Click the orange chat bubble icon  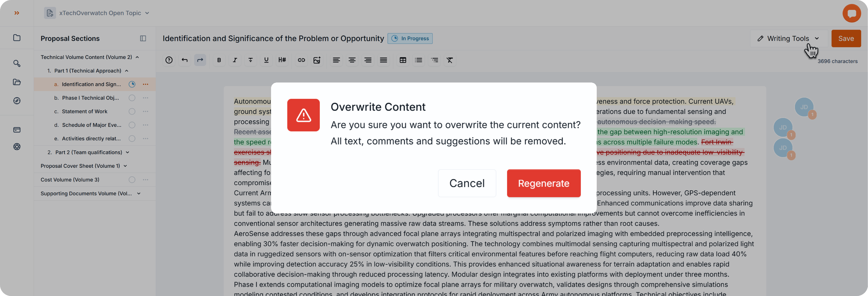(851, 13)
